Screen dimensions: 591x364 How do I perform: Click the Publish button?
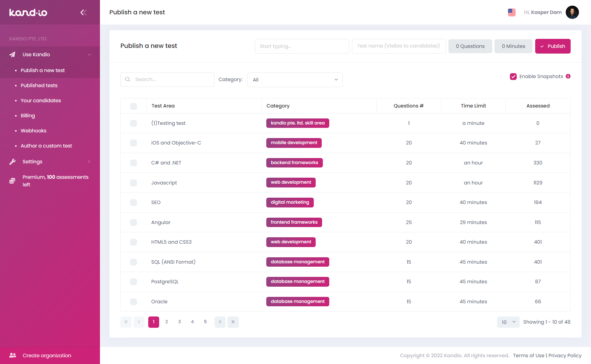[553, 46]
